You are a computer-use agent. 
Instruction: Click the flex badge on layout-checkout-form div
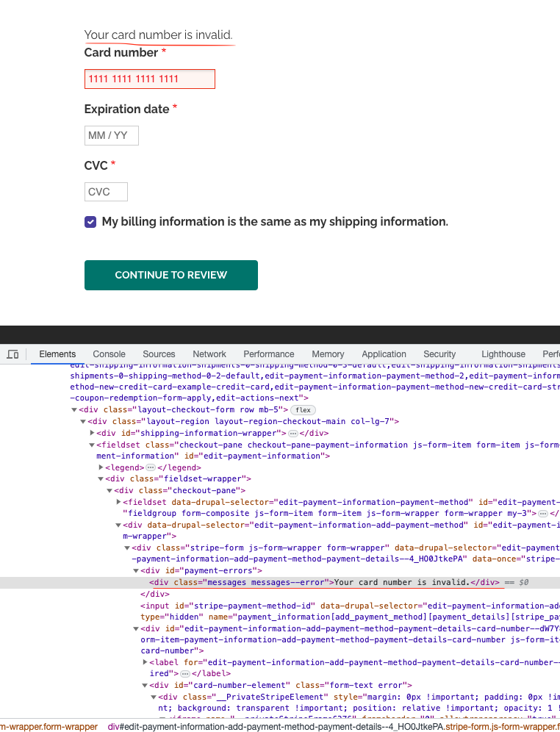[303, 409]
